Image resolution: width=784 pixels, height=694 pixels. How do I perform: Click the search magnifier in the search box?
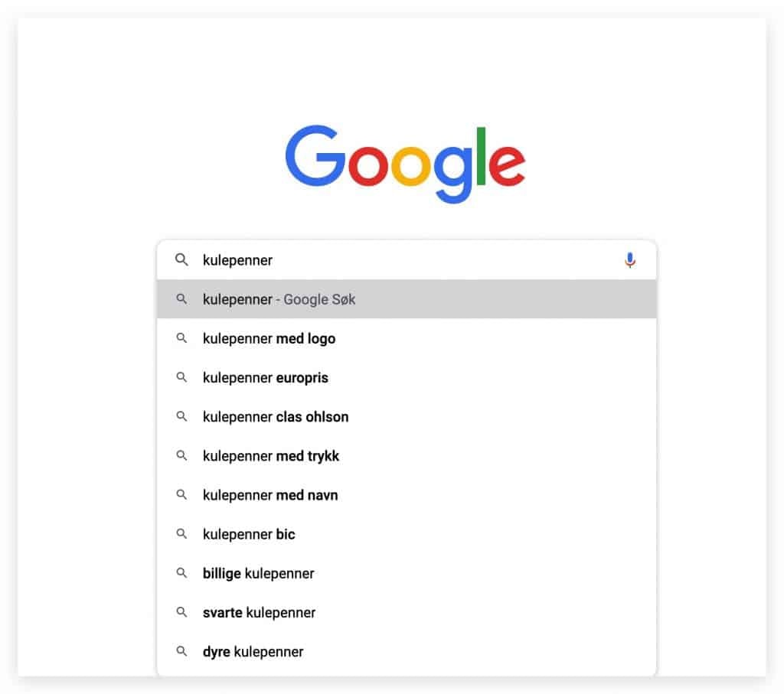tap(181, 260)
